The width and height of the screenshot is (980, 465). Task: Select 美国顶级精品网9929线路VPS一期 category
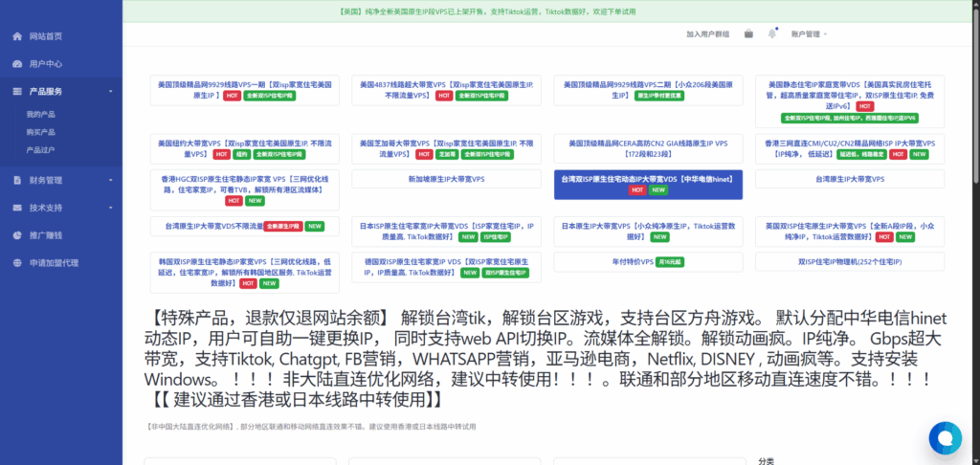[245, 90]
